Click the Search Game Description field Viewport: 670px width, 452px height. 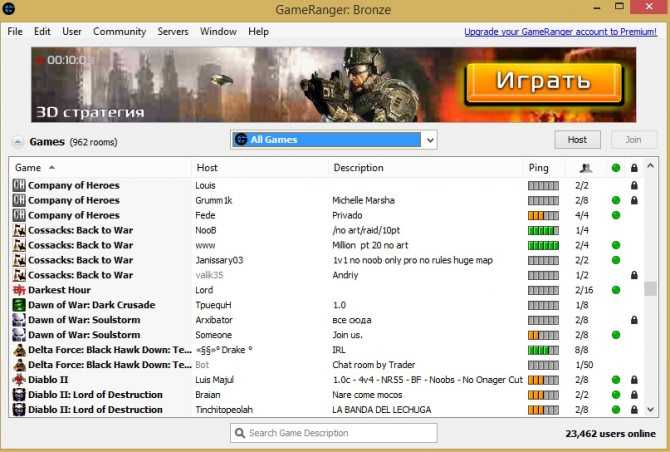pos(334,433)
